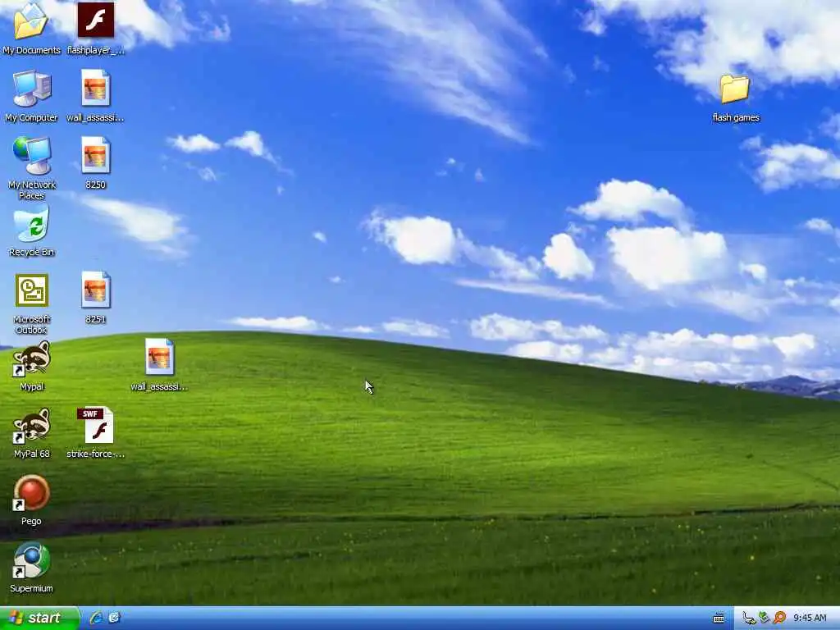The height and width of the screenshot is (630, 840).
Task: Click the orange magnifier tray icon
Action: pos(779,619)
